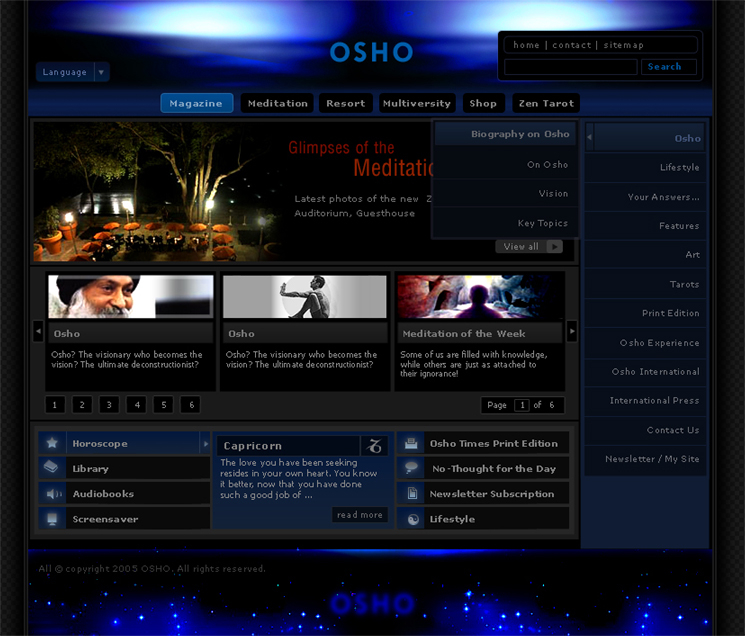Open International Press in the sidebar
The height and width of the screenshot is (636, 745).
pos(645,400)
